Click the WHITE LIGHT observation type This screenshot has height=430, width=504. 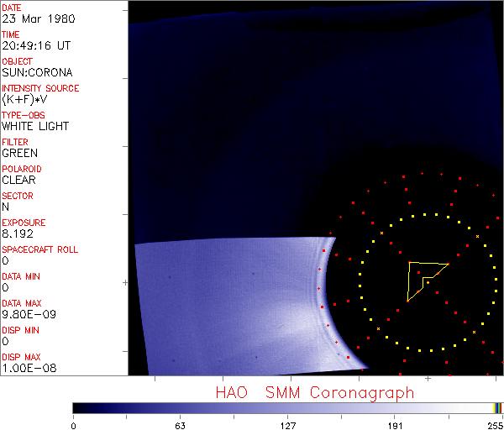35,127
